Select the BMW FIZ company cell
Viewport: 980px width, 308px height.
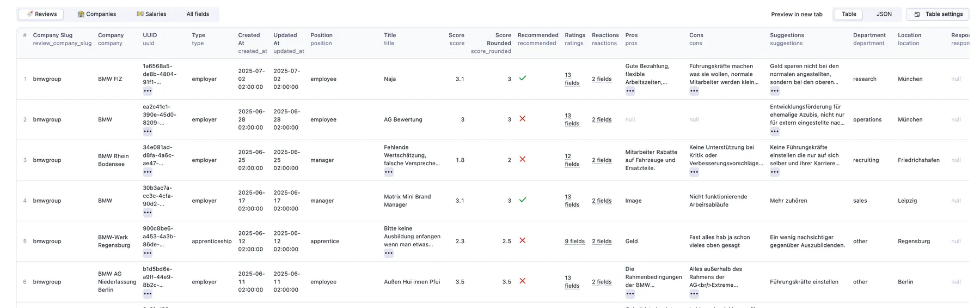[110, 79]
